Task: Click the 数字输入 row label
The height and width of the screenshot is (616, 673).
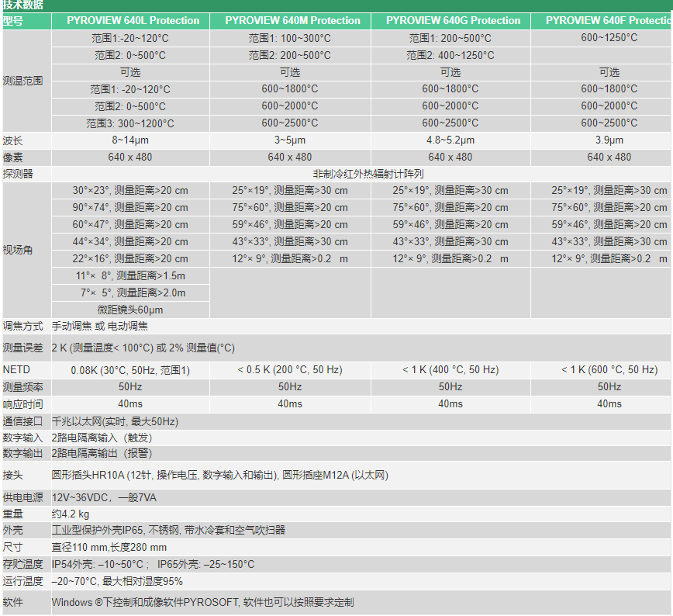Action: [x=22, y=438]
